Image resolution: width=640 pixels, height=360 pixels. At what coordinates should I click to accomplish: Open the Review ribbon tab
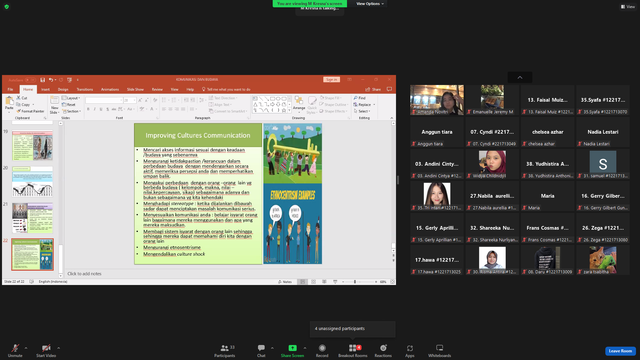157,89
